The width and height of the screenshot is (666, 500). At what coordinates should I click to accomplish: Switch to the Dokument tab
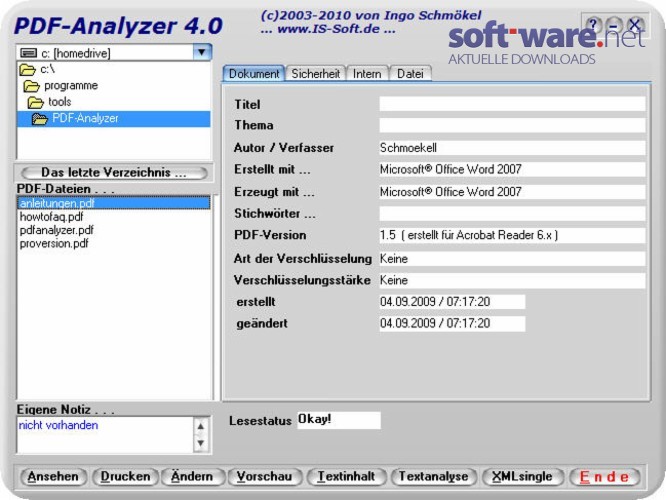tap(254, 73)
